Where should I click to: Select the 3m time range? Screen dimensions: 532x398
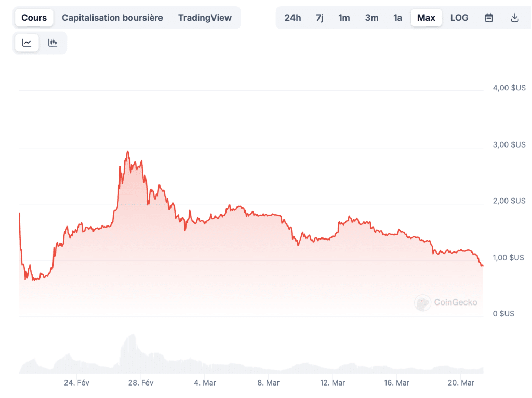371,18
